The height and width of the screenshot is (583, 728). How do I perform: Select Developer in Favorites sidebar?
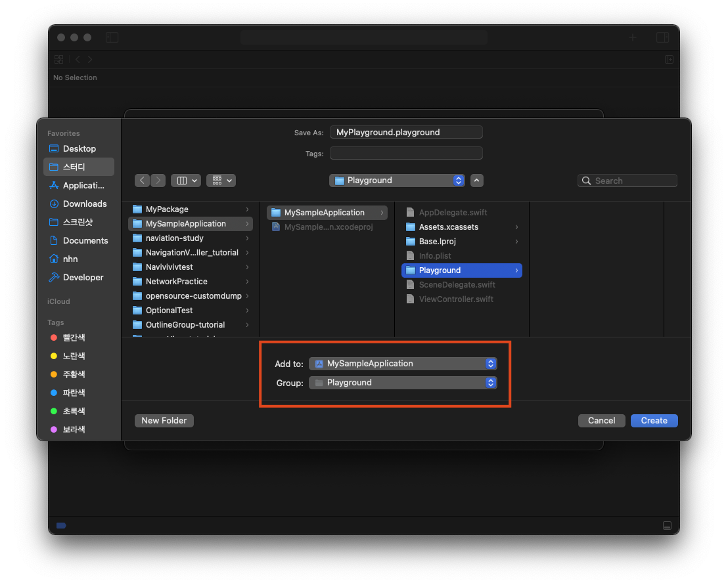tap(79, 277)
